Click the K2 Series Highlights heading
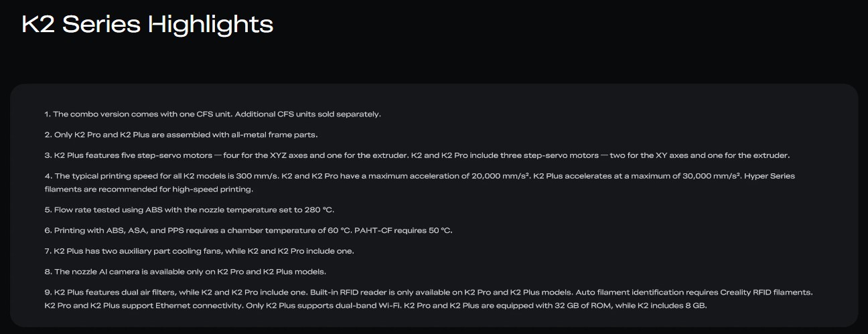 [147, 24]
